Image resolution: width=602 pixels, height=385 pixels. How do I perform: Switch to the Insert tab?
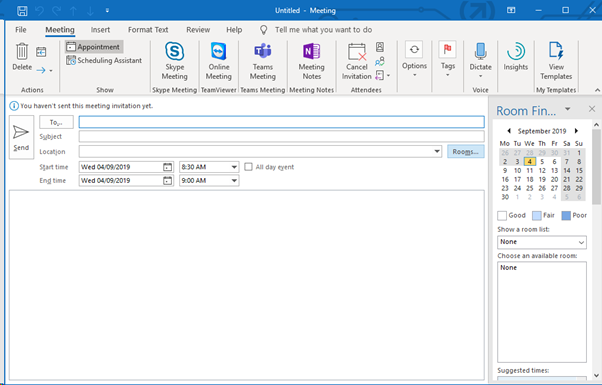(100, 30)
